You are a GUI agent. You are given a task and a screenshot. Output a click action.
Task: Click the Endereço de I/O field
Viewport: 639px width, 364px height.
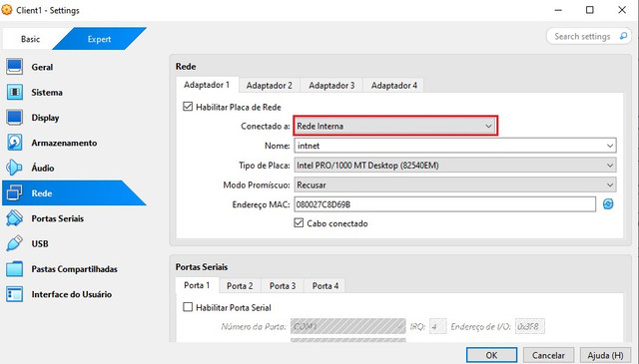[529, 326]
